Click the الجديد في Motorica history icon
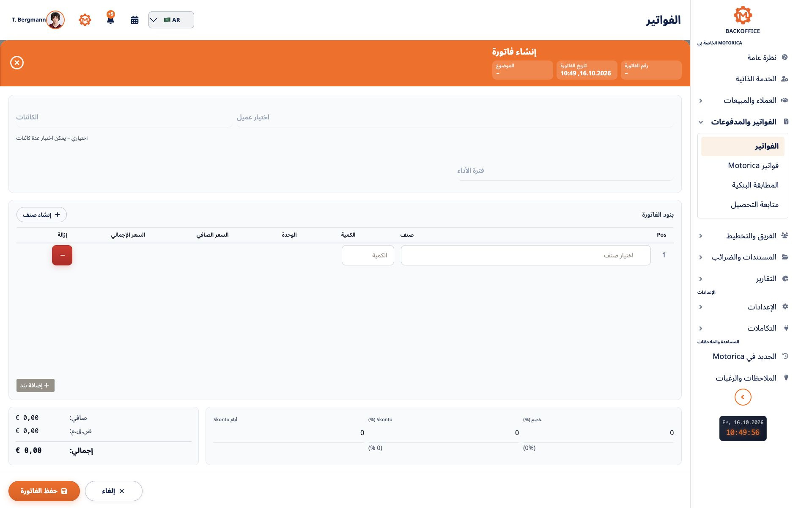The width and height of the screenshot is (812, 508). (785, 356)
